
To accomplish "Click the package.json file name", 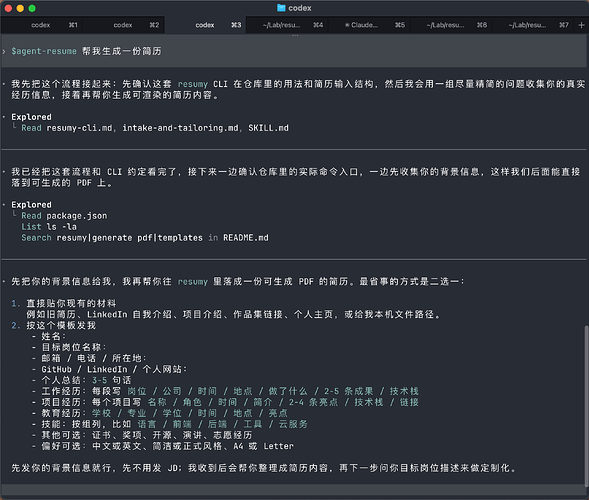I will (x=77, y=216).
